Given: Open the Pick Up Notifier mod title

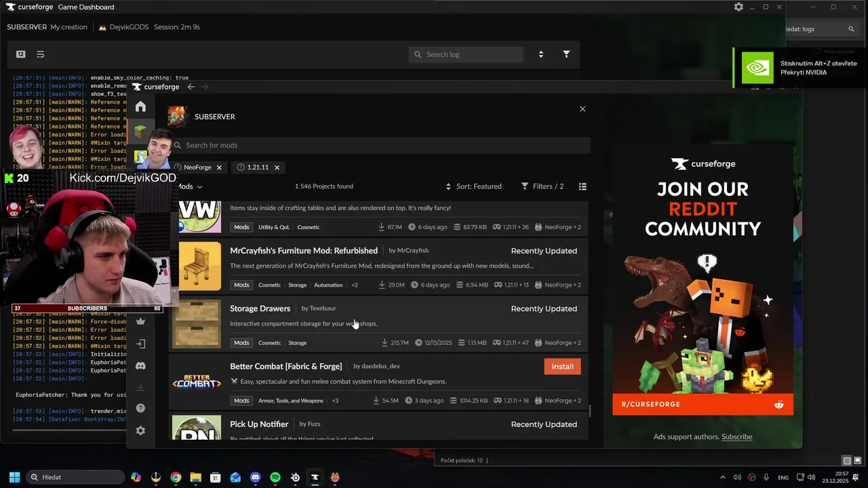Looking at the screenshot, I should (259, 424).
